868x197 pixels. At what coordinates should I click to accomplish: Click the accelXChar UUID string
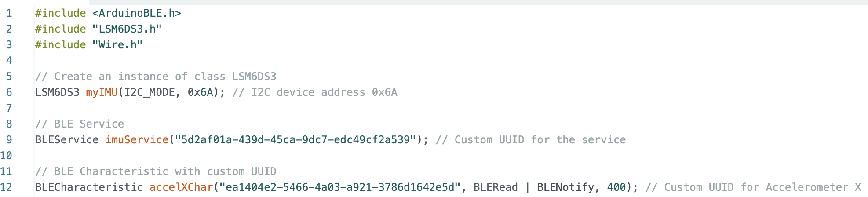click(x=340, y=187)
